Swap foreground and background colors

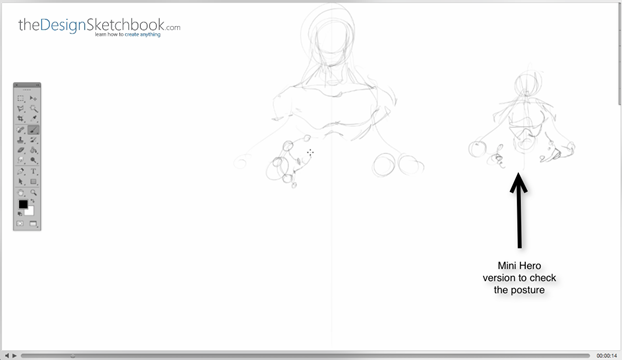pos(33,201)
